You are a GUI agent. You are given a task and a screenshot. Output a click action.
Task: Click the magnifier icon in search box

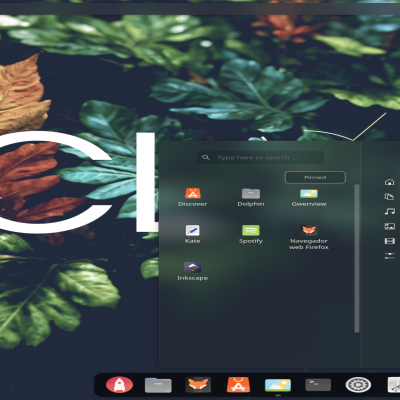[x=206, y=157]
